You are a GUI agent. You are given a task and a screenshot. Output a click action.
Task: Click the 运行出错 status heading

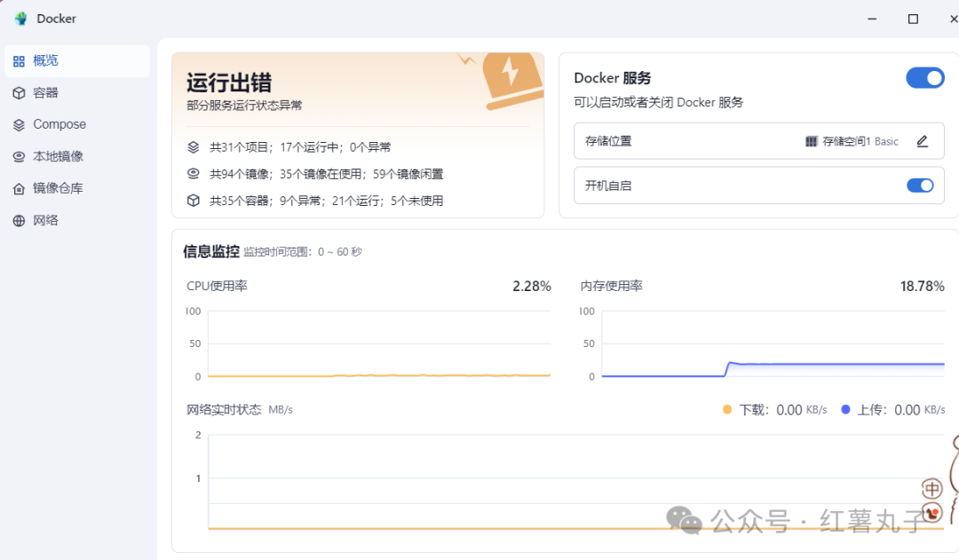229,83
